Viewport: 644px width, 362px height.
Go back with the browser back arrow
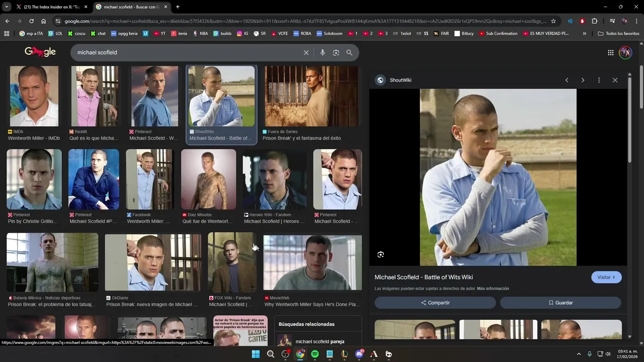pyautogui.click(x=7, y=21)
